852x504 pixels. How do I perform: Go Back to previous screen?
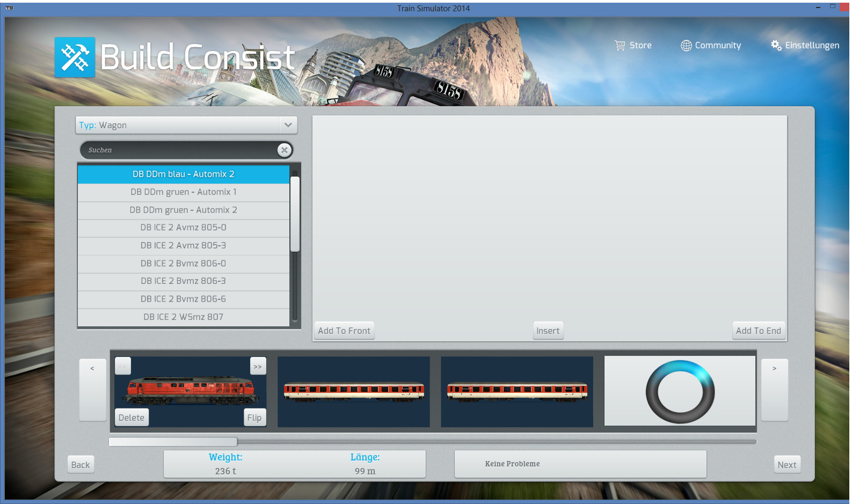81,465
